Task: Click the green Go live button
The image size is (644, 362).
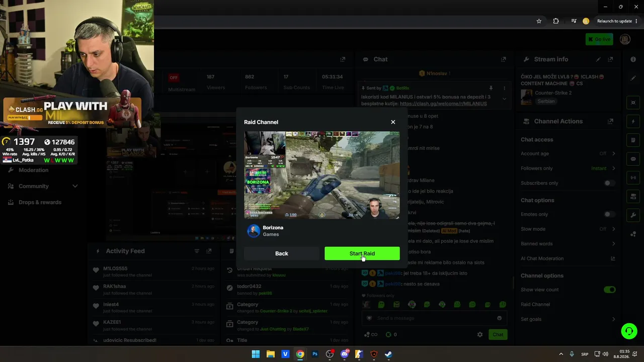Action: coord(599,39)
